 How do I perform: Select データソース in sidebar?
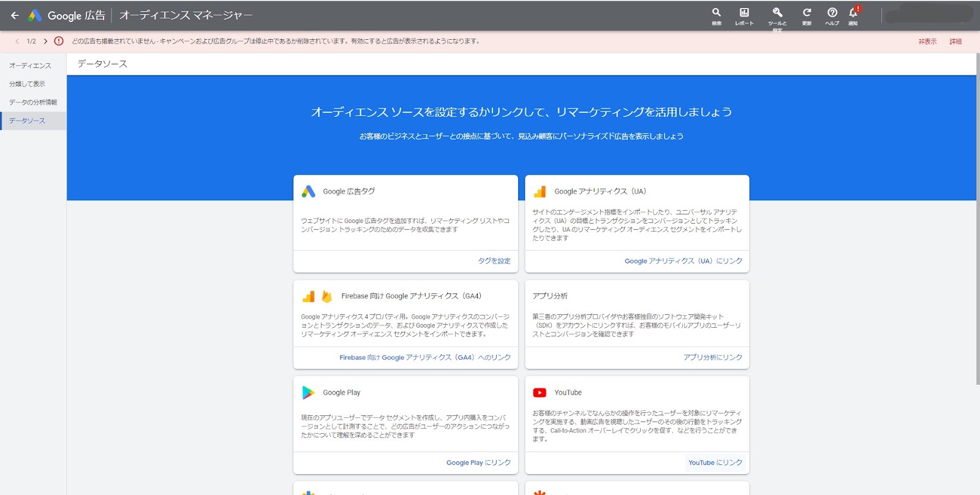tap(33, 121)
